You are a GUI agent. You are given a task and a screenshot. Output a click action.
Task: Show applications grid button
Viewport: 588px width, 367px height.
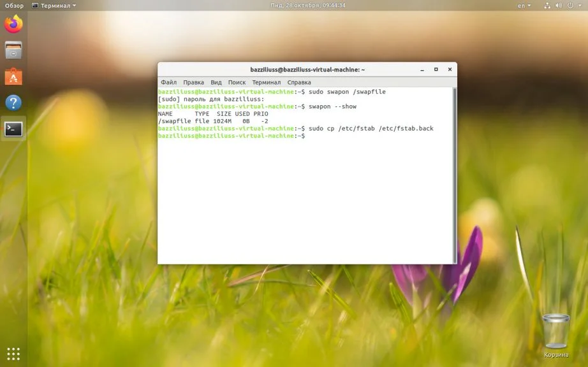click(x=13, y=354)
